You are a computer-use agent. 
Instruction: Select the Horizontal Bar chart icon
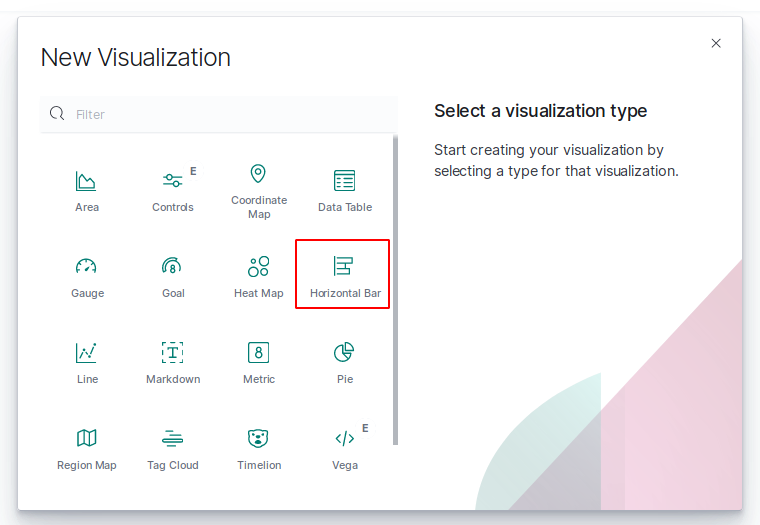343,266
